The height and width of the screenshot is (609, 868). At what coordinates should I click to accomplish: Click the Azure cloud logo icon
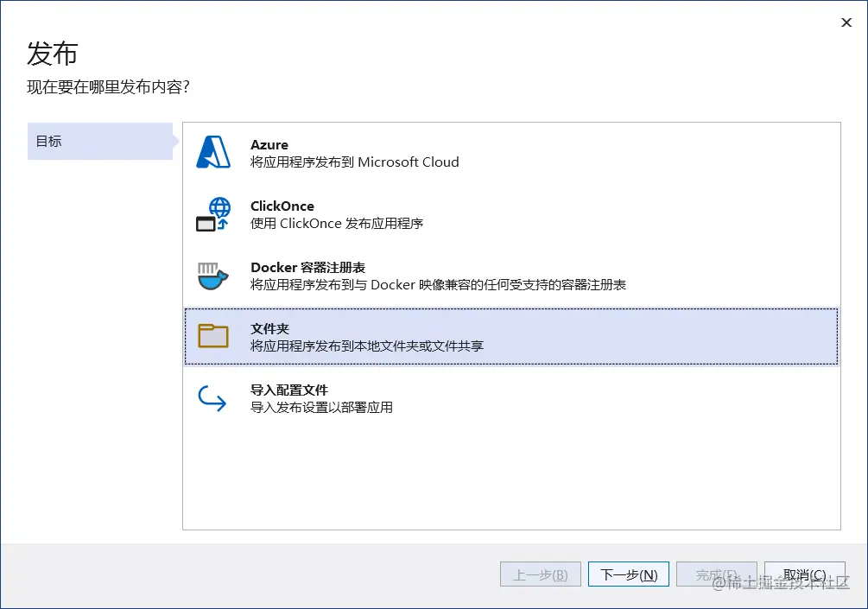tap(213, 153)
